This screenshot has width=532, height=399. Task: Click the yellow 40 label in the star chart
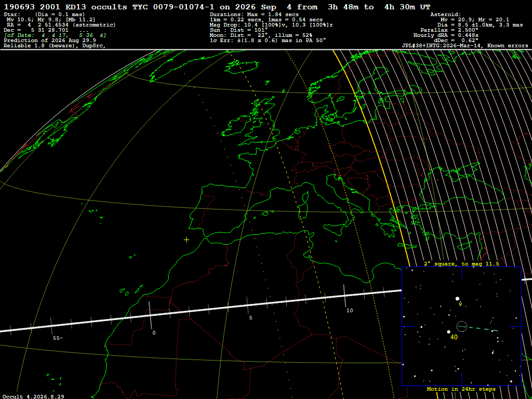(x=454, y=337)
